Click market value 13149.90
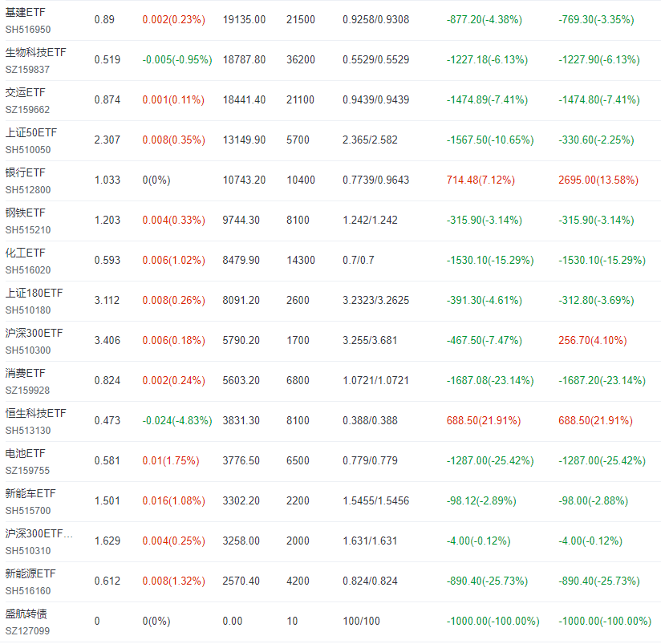 244,140
